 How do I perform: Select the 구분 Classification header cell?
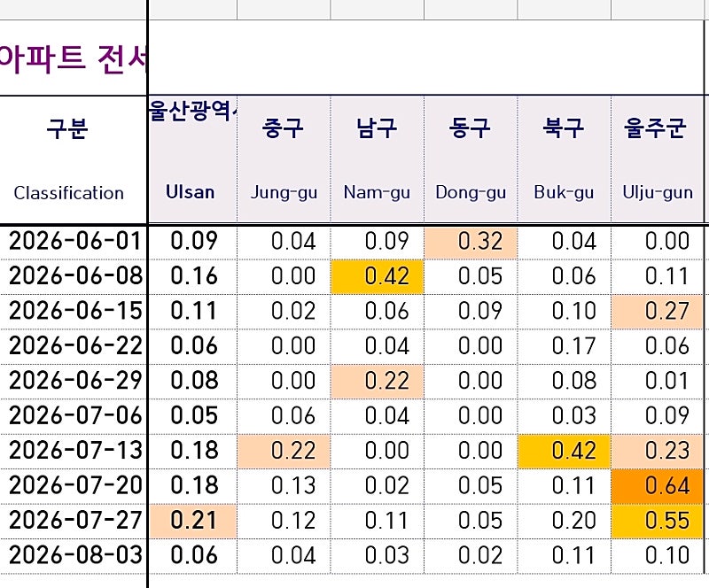click(74, 159)
